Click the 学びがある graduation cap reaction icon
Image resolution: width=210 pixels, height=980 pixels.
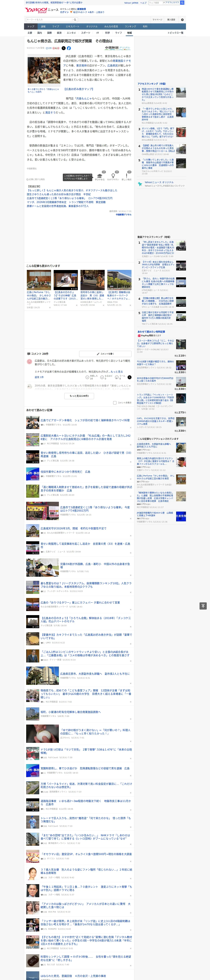[x=99, y=176]
